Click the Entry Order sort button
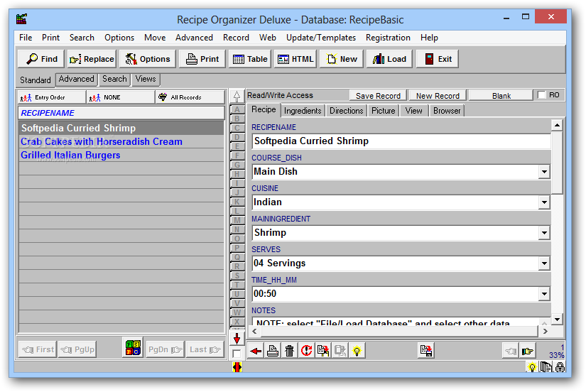 (x=52, y=97)
